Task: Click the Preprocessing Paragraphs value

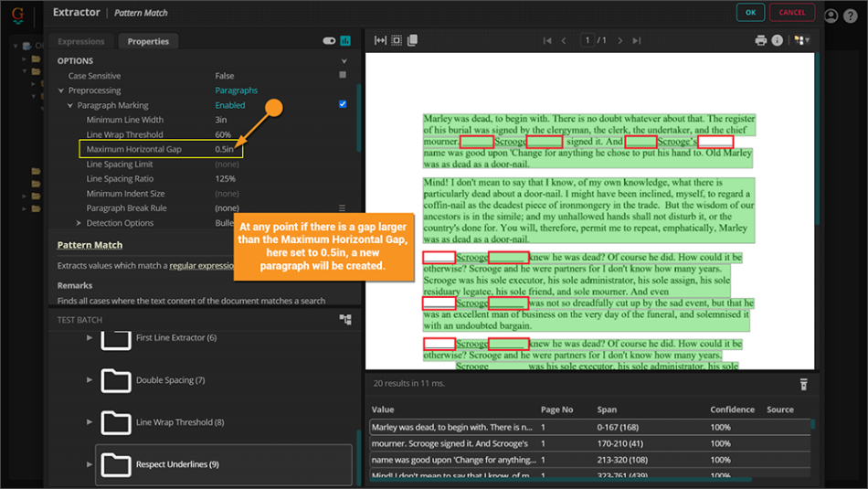Action: click(x=237, y=90)
